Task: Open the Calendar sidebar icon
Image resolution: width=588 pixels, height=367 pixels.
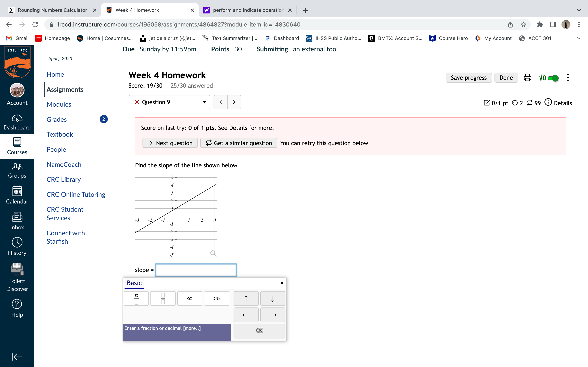Action: tap(17, 195)
